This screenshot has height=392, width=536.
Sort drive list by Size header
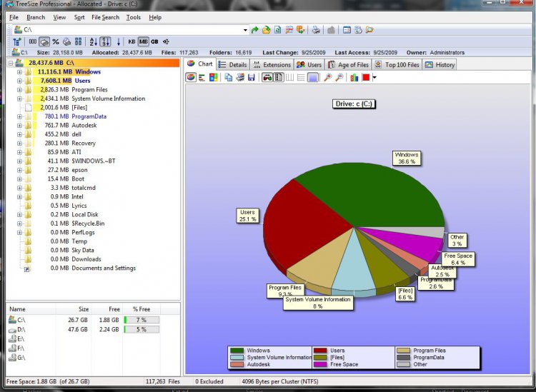pos(84,309)
